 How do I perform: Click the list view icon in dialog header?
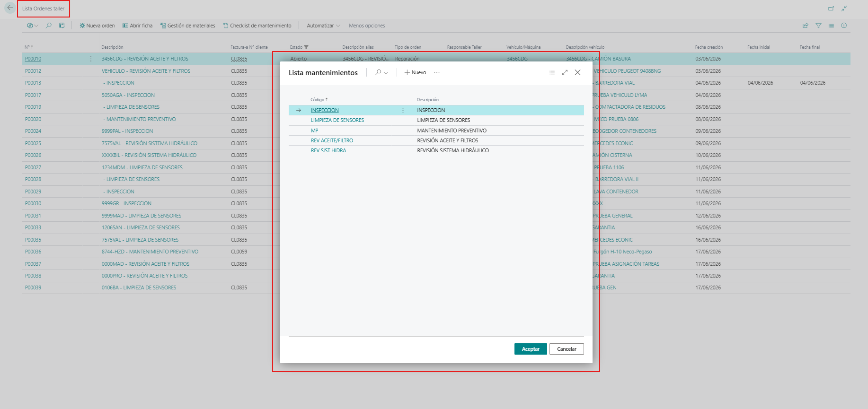552,72
